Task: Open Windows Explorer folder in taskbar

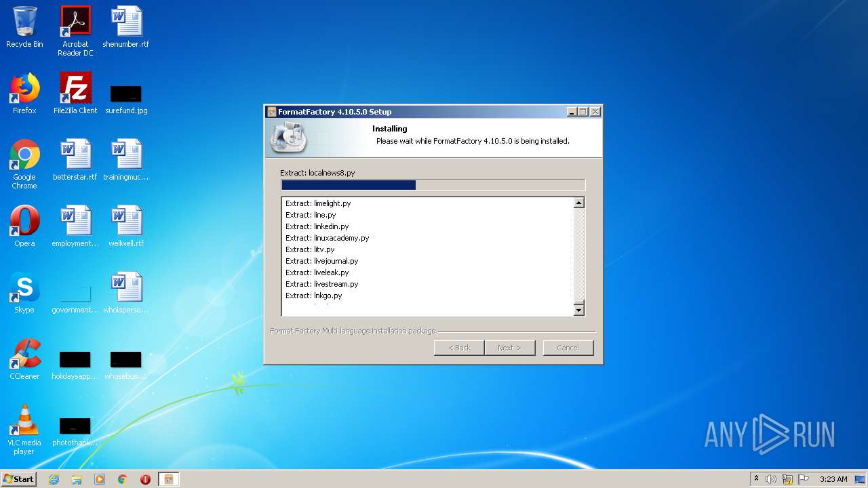Action: pos(77,479)
